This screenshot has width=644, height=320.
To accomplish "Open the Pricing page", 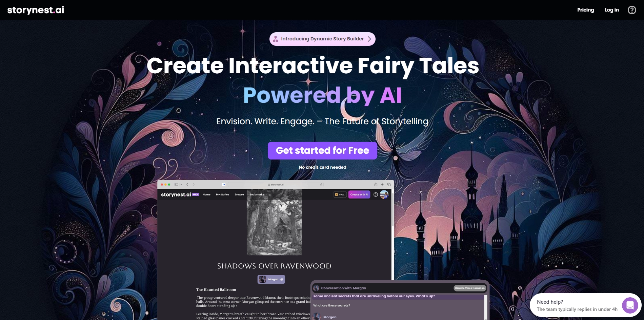I will point(585,10).
